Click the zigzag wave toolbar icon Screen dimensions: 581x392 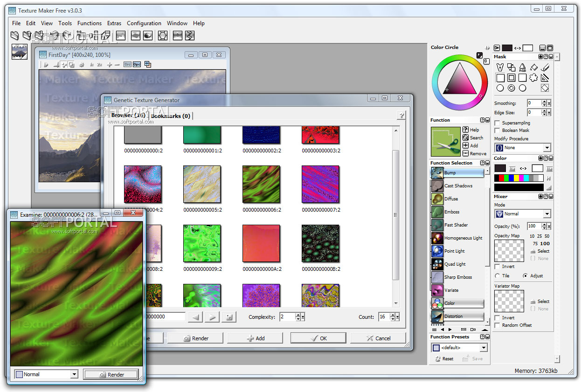point(189,35)
